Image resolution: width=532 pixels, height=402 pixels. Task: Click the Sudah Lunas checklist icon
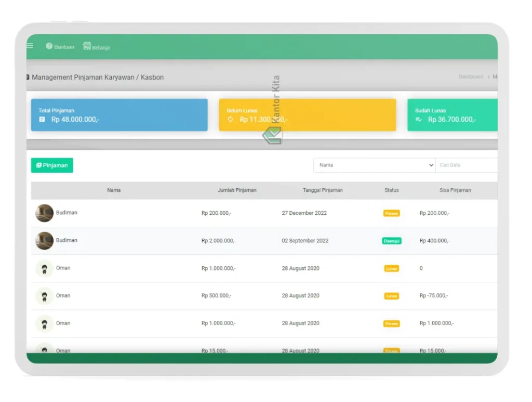(x=419, y=120)
